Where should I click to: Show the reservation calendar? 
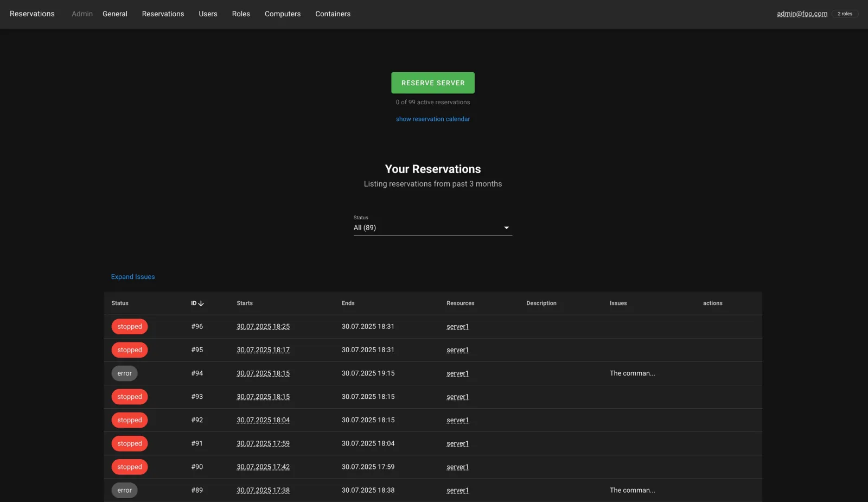pos(433,119)
